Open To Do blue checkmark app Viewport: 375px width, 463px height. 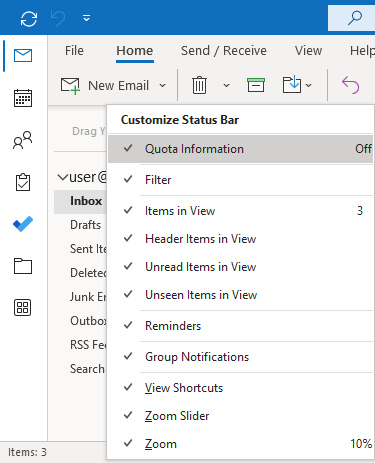tap(23, 224)
